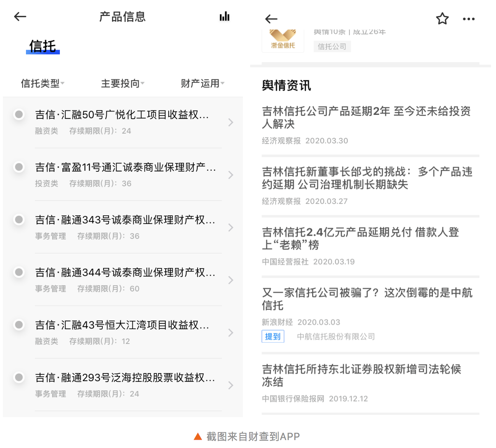Viewport: 496px width, 448px height.
Task: Open 吉信·富盈11号通汇诚泰商业保理 product
Action: (x=125, y=167)
